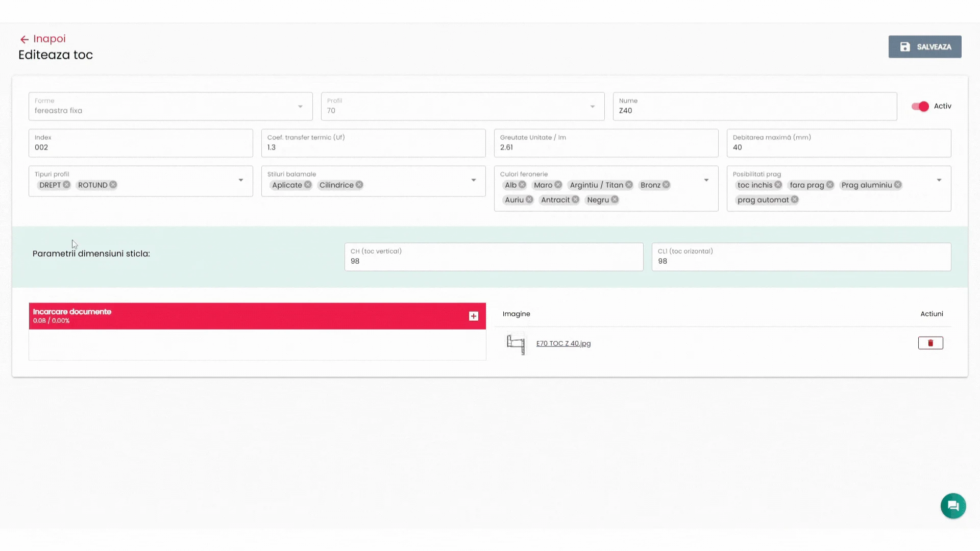
Task: Remove the prag automat chip
Action: click(x=795, y=199)
